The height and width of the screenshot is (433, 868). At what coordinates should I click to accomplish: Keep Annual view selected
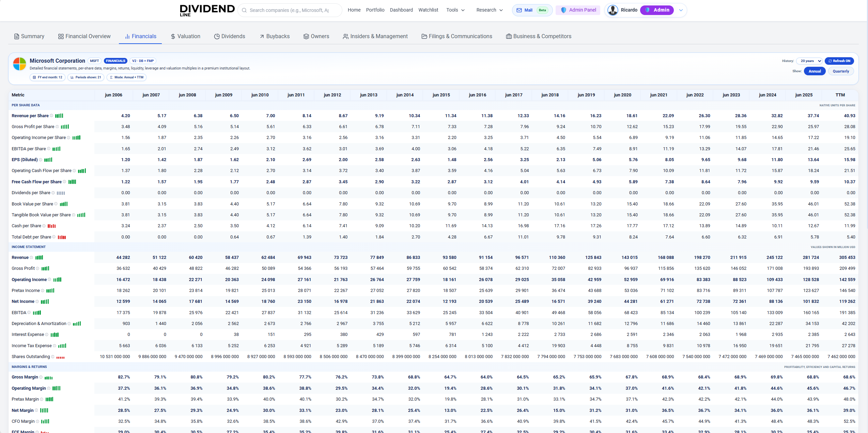coord(815,71)
